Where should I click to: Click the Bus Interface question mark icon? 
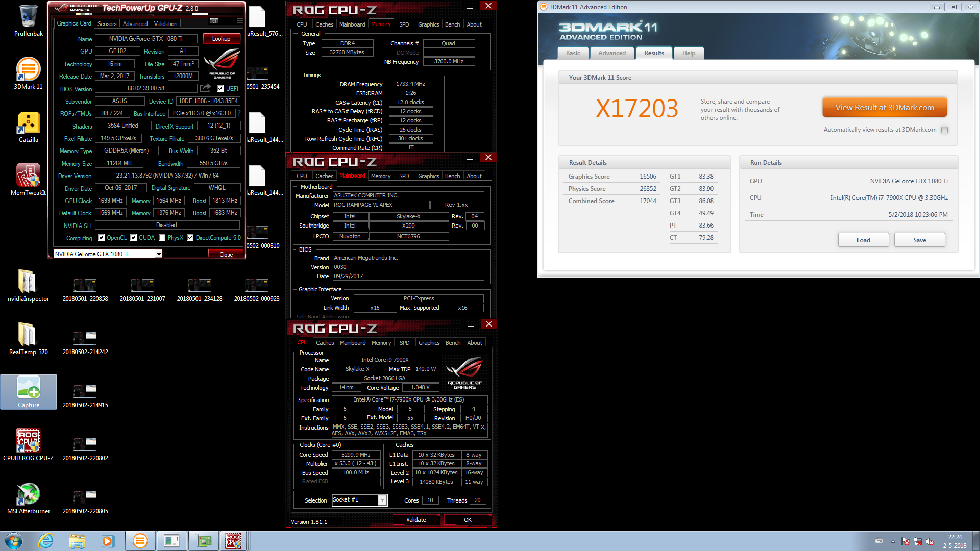coord(239,113)
